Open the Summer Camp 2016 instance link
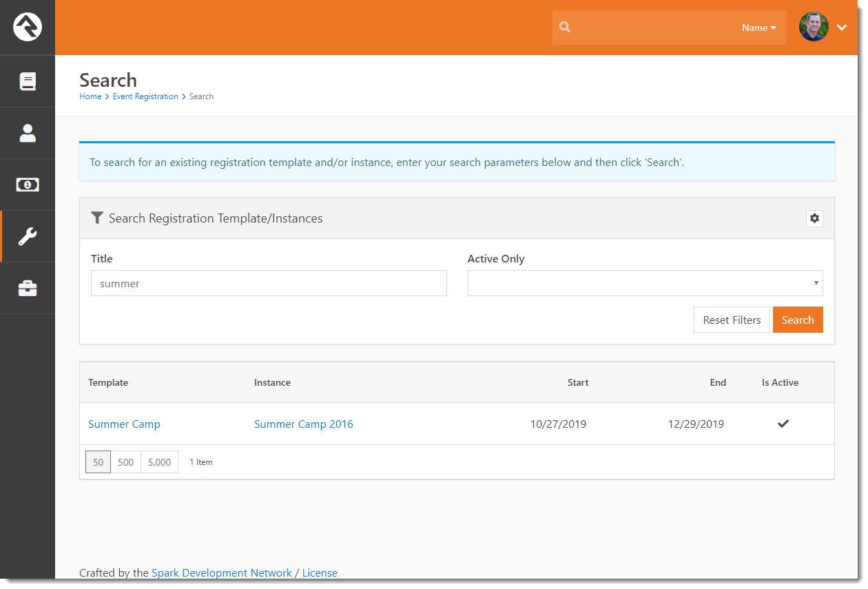The image size is (868, 589). click(304, 424)
